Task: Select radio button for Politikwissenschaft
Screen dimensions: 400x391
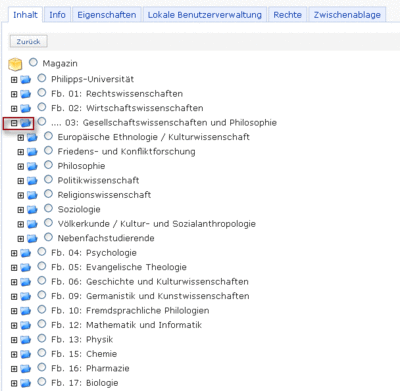Action: click(48, 179)
